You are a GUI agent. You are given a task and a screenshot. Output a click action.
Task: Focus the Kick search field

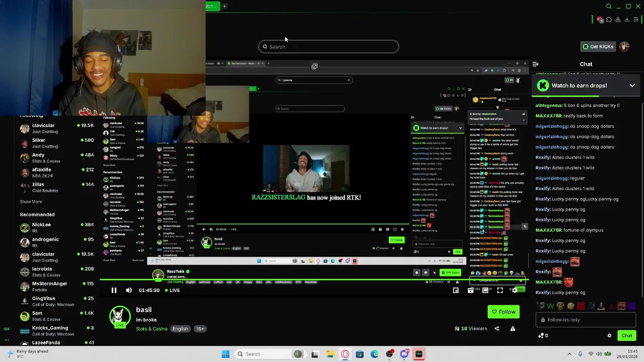329,47
